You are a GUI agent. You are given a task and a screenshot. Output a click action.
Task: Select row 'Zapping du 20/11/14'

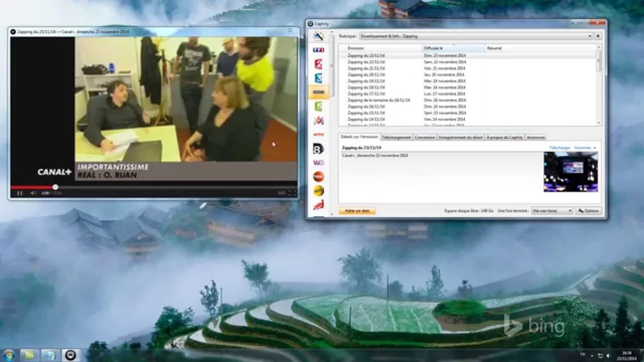(467, 74)
